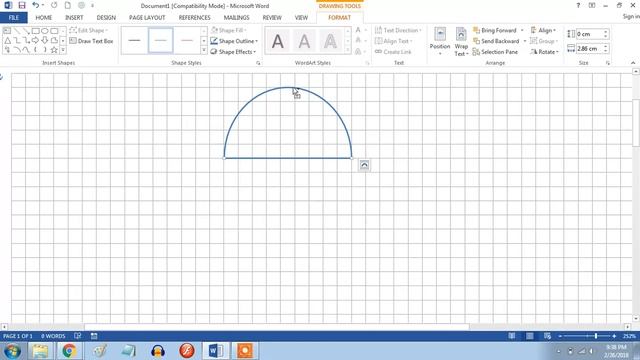This screenshot has height=360, width=640.
Task: Open the Rotate dropdown in Arrange
Action: [x=544, y=52]
